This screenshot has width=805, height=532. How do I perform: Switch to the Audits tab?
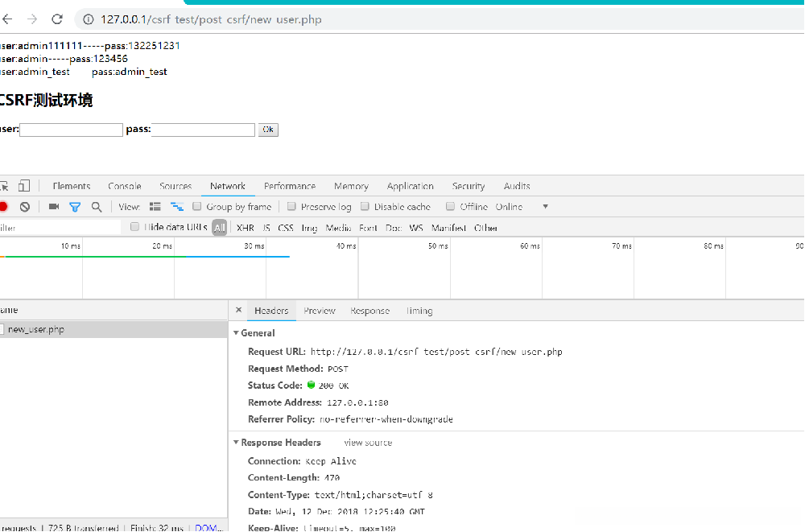(517, 186)
